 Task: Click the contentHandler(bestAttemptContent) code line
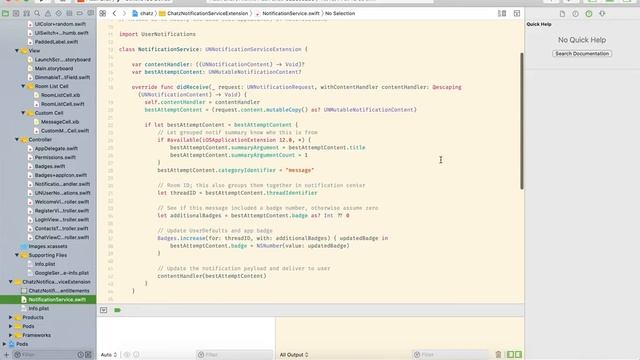coord(212,276)
